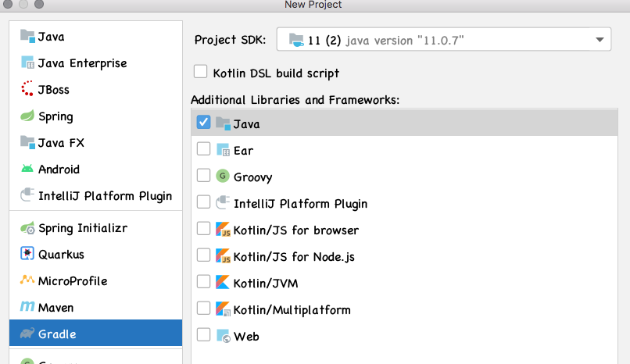The width and height of the screenshot is (630, 364).
Task: Pick the Android robot icon
Action: tap(27, 169)
